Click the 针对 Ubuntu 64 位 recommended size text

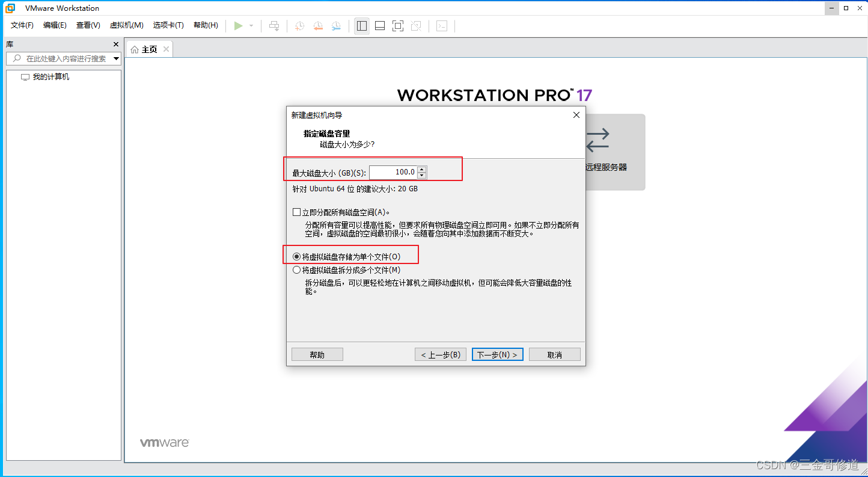point(355,189)
